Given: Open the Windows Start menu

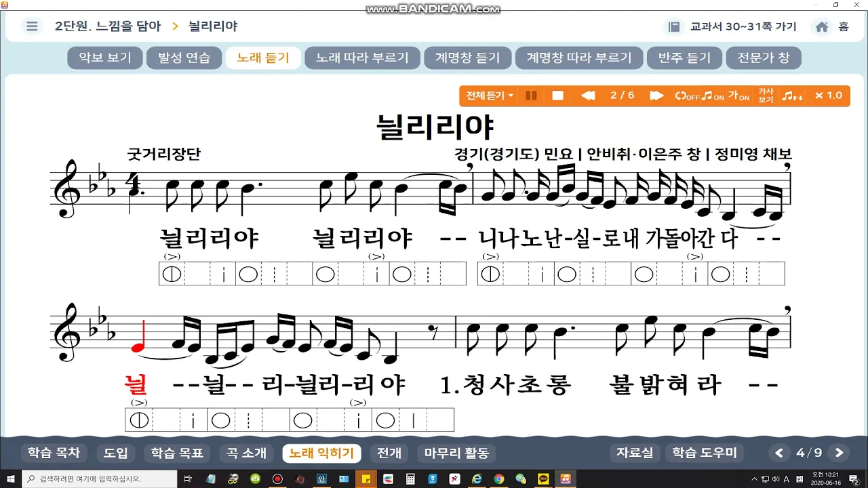Looking at the screenshot, I should 10,479.
